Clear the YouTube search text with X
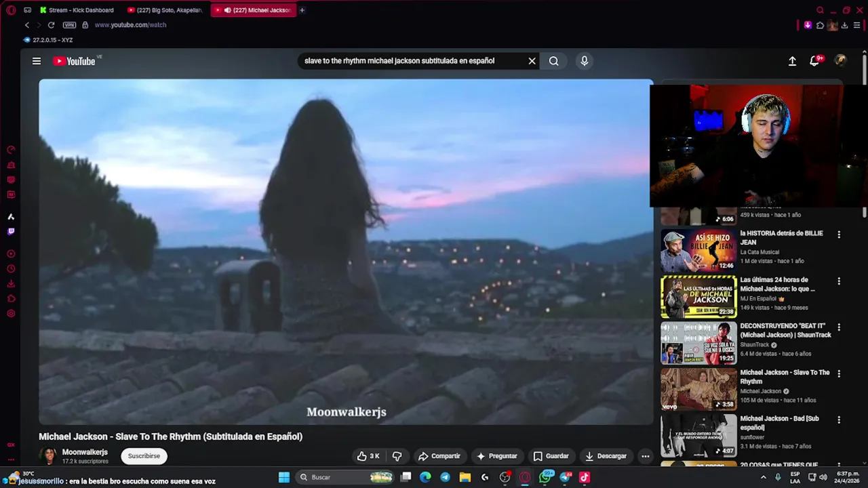The image size is (868, 488). (532, 61)
